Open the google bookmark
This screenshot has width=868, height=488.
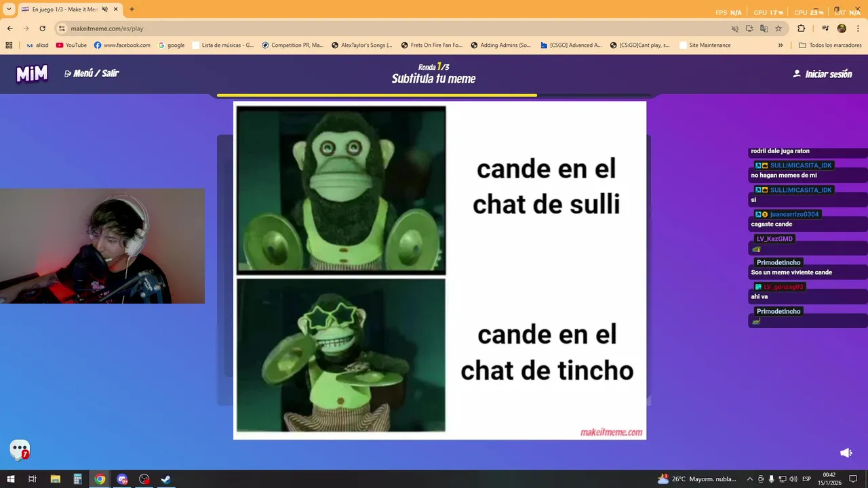tap(172, 45)
